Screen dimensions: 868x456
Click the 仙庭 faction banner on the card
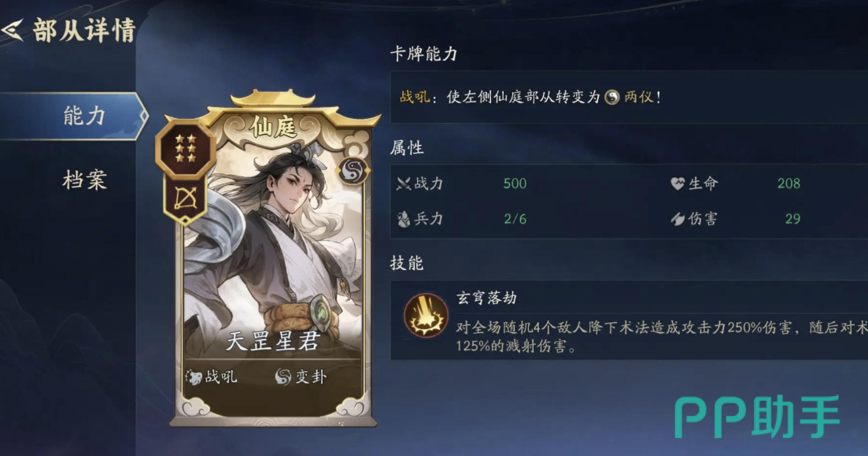point(272,128)
